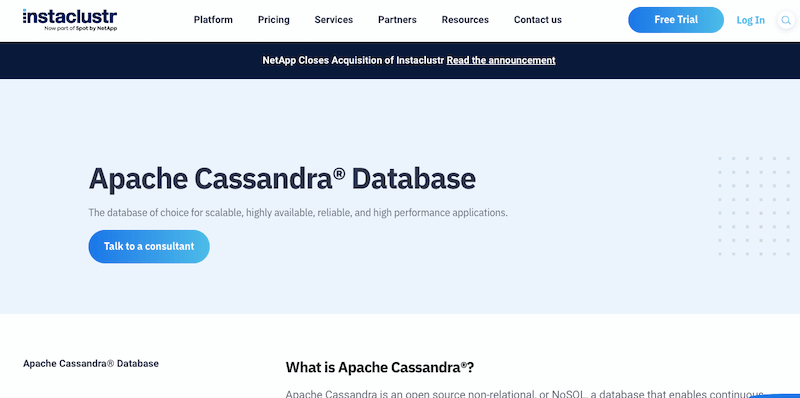Click the 'What is Apache Cassandra®?' heading
The height and width of the screenshot is (398, 800).
pyautogui.click(x=380, y=367)
